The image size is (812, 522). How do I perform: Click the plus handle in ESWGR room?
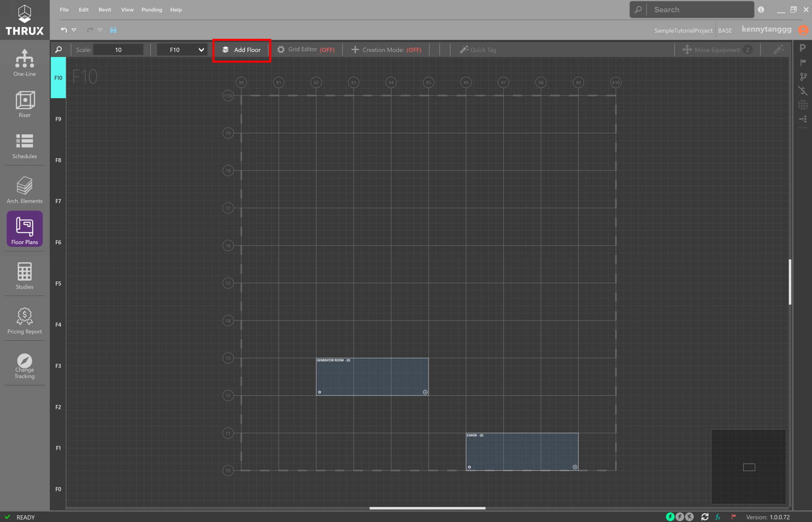575,467
